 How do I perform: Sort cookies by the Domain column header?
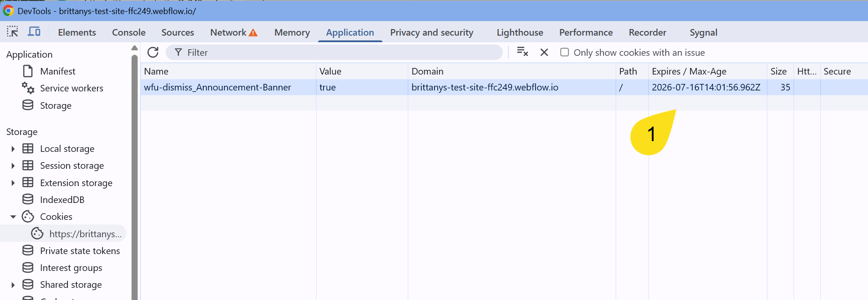pyautogui.click(x=512, y=71)
